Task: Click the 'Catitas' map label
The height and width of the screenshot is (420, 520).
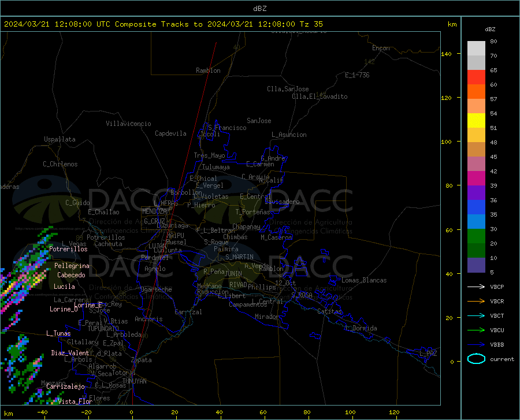Action: (x=330, y=311)
